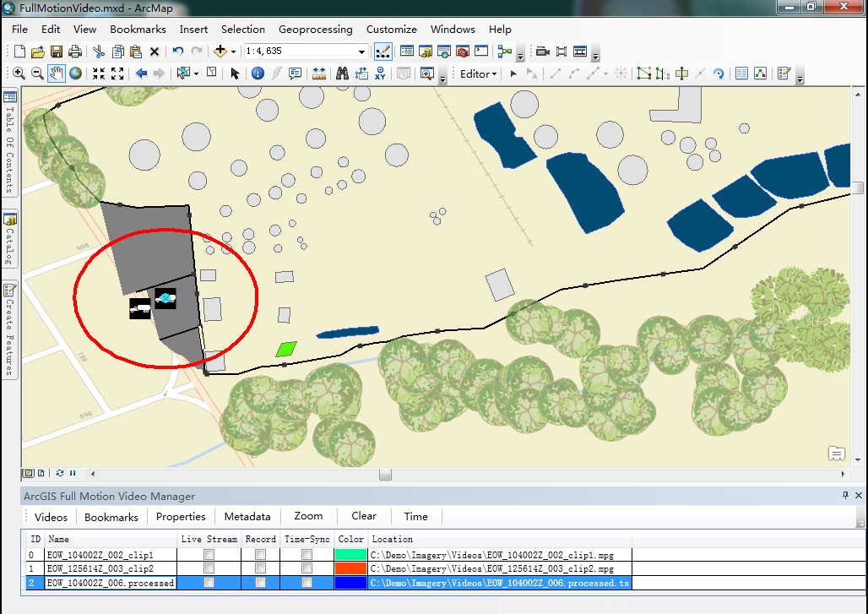Open the Python window icon
The width and height of the screenshot is (868, 614).
click(481, 52)
